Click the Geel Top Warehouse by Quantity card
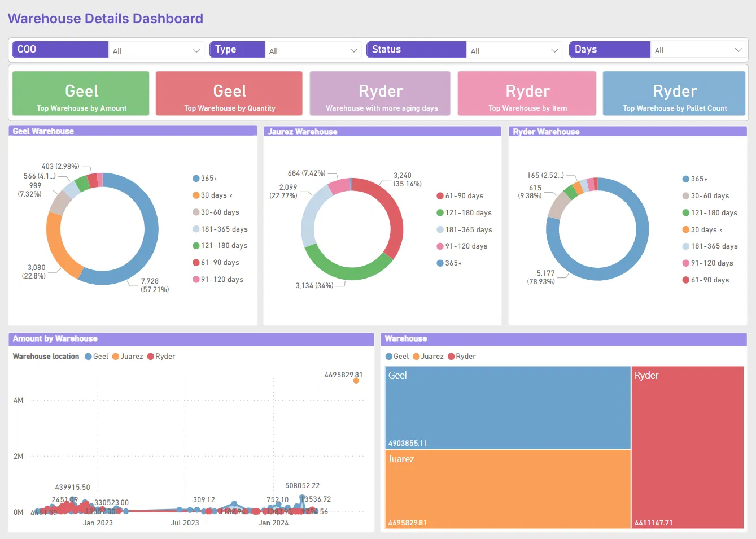Viewport: 756px width, 539px height. [x=229, y=94]
